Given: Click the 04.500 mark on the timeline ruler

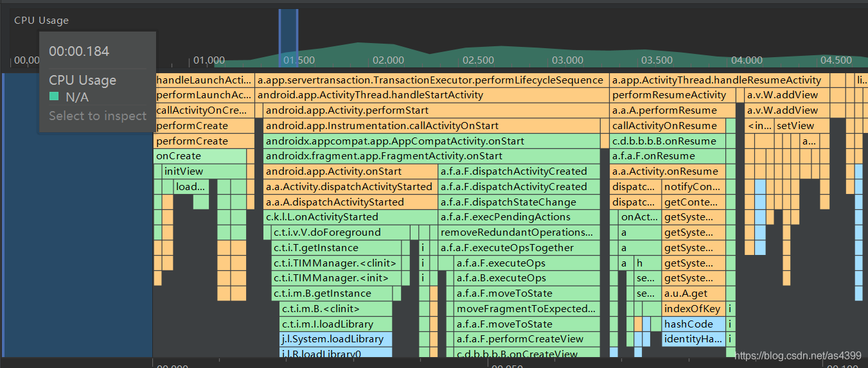Looking at the screenshot, I should point(836,60).
